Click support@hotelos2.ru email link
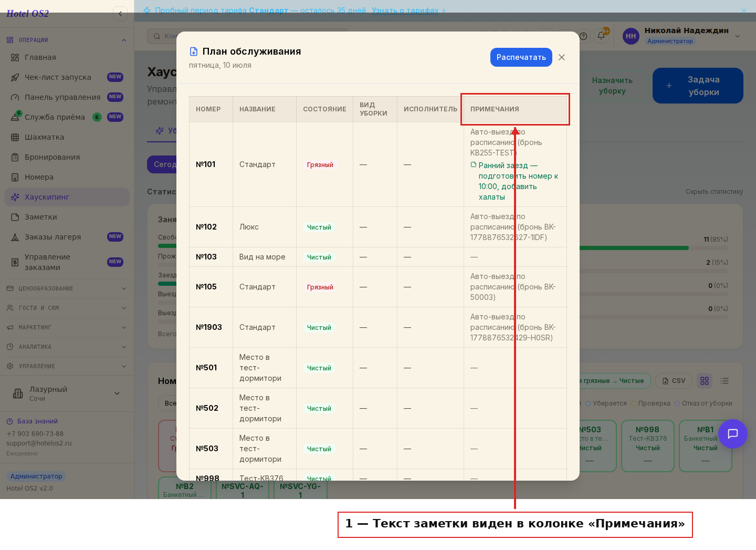 pos(39,443)
